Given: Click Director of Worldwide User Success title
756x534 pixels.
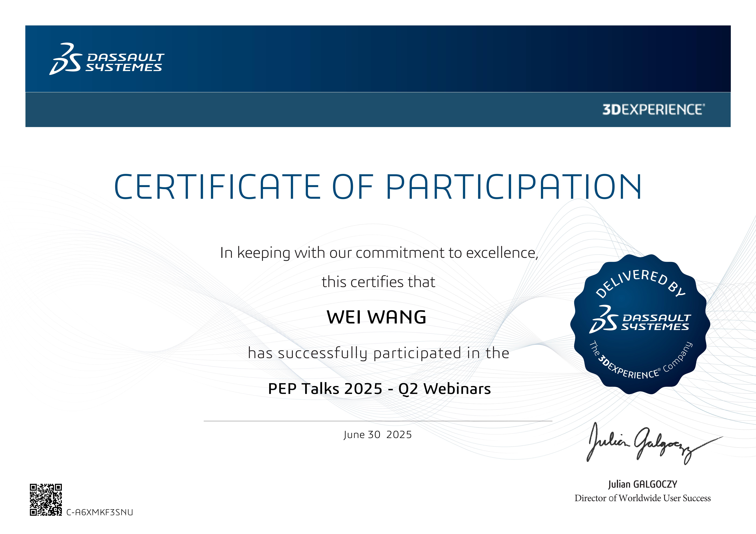Looking at the screenshot, I should [x=642, y=498].
